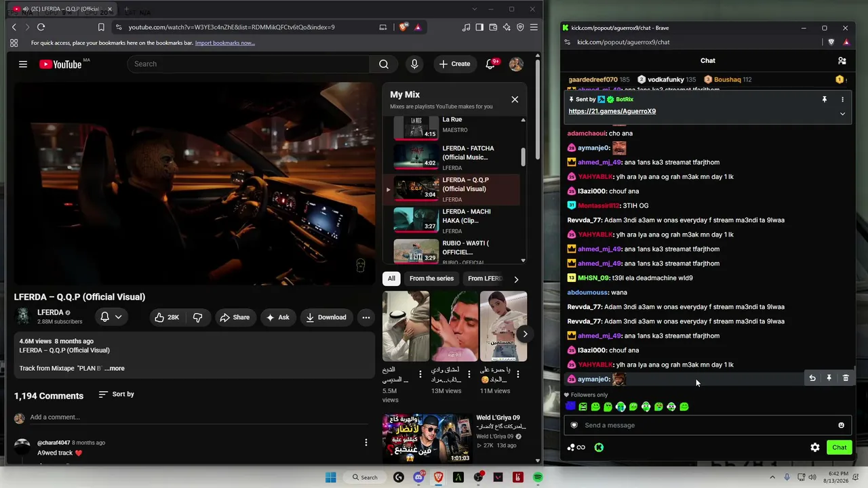Advance the shorts shelf with next arrow
Screen dimensions: 868x488
coord(525,333)
